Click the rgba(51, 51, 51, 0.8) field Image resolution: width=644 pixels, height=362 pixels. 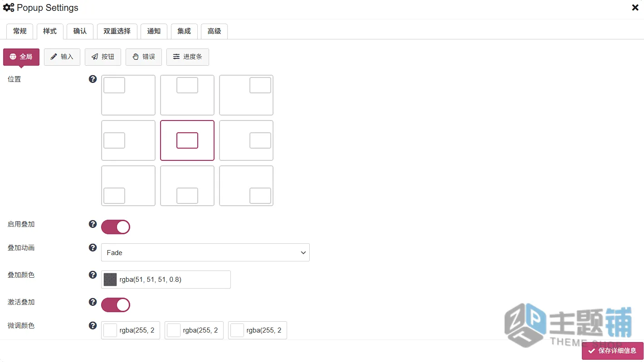[x=166, y=280]
